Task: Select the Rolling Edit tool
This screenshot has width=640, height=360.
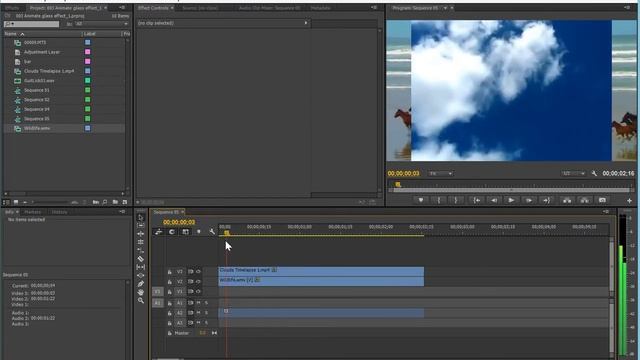Action: [x=141, y=242]
